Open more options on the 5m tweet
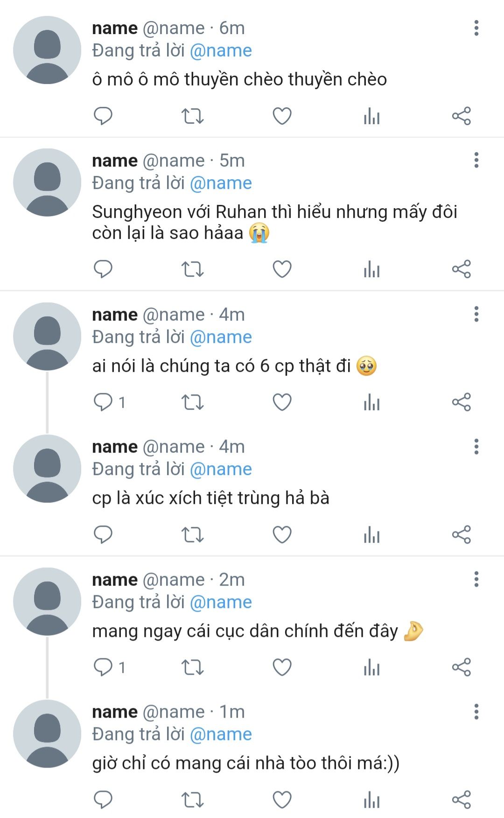 tap(476, 161)
